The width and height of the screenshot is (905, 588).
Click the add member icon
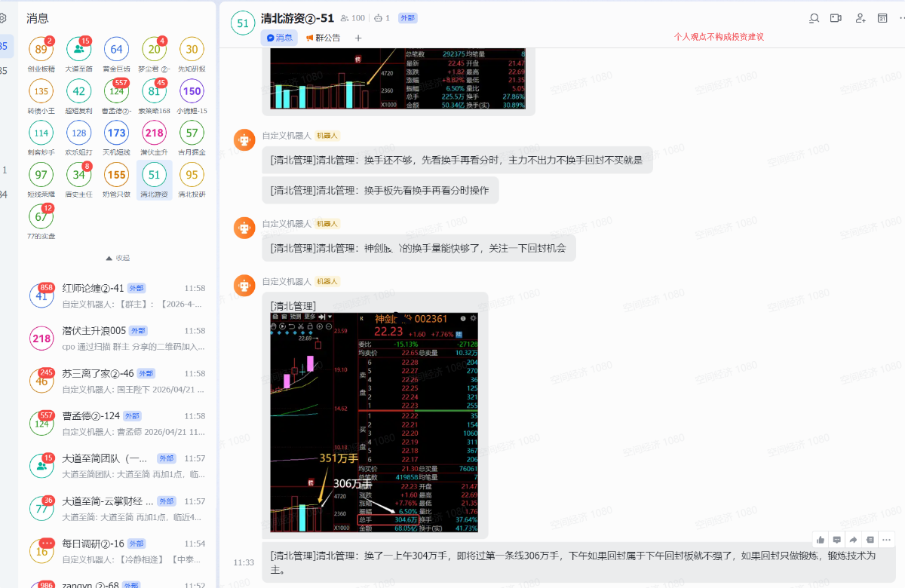coord(860,18)
